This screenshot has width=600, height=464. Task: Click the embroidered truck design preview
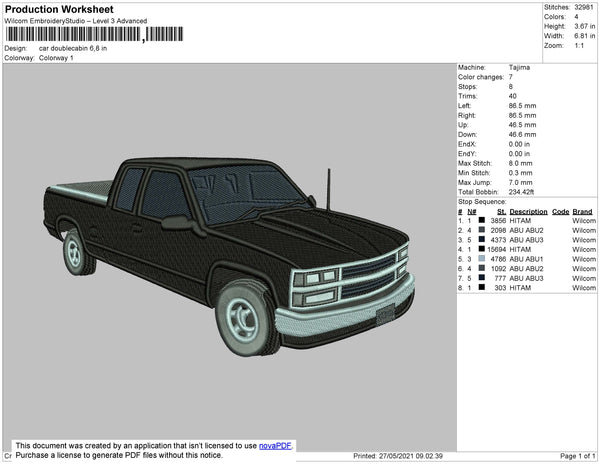point(229,256)
